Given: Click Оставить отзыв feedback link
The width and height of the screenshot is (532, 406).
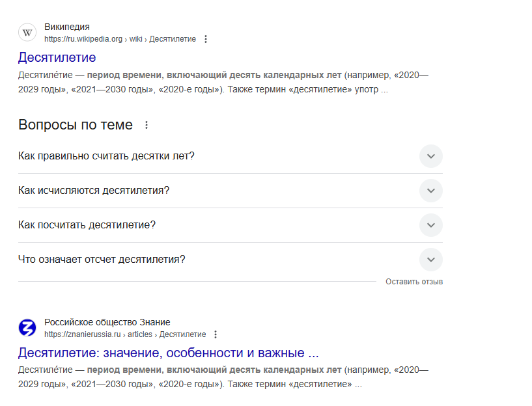Looking at the screenshot, I should coord(414,282).
